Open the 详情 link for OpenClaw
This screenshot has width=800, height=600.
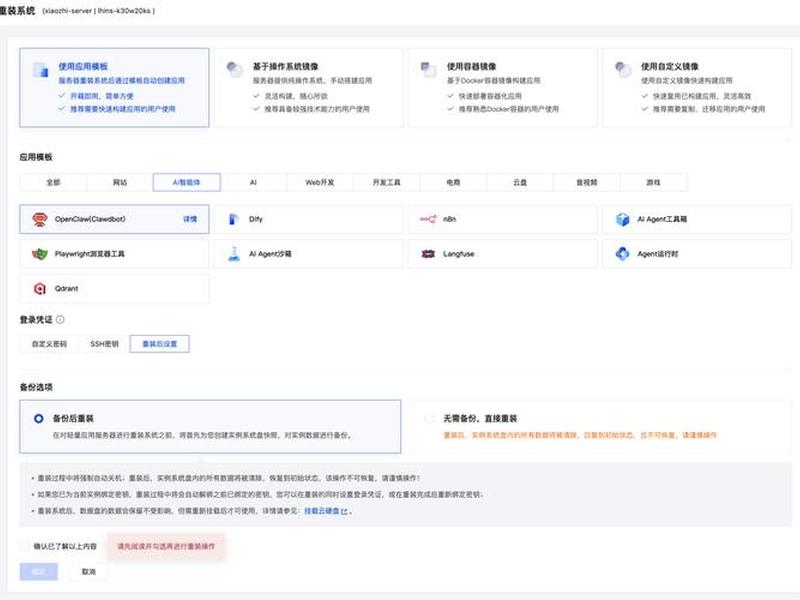point(190,219)
